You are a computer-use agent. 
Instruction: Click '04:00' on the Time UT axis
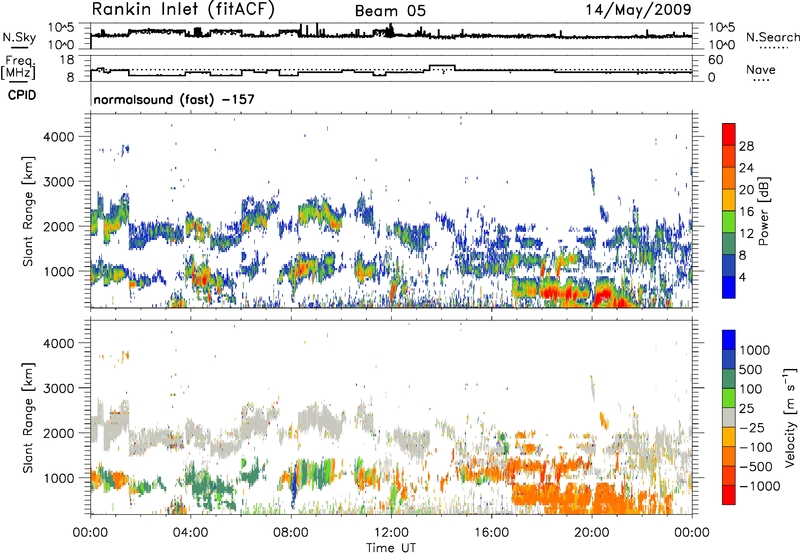191,533
